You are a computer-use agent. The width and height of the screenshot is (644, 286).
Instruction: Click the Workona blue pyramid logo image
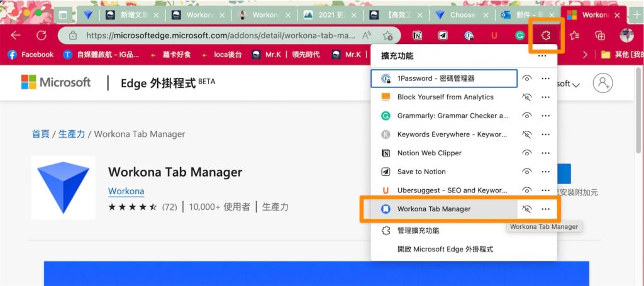[x=64, y=187]
